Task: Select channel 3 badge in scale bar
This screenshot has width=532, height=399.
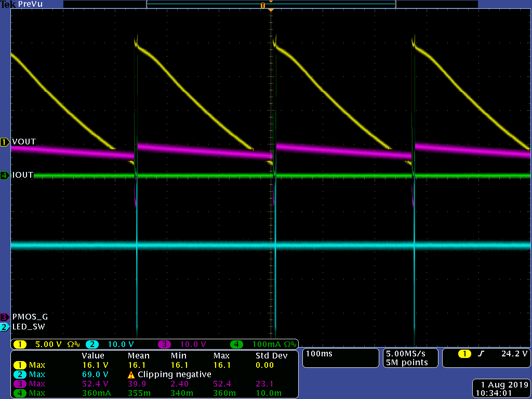Action: pos(164,344)
